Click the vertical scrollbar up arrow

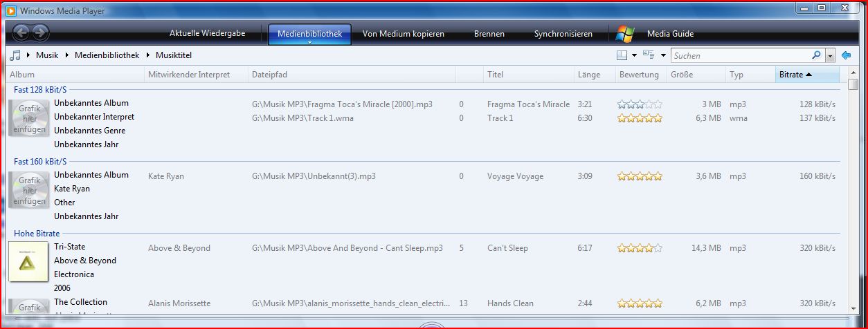[x=853, y=73]
